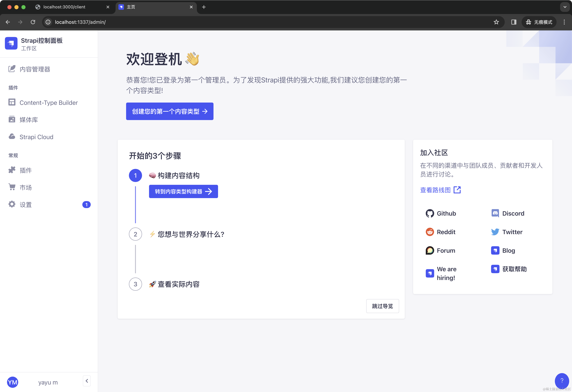572x392 pixels.
Task: Bookmark this page with star icon
Action: pyautogui.click(x=496, y=22)
